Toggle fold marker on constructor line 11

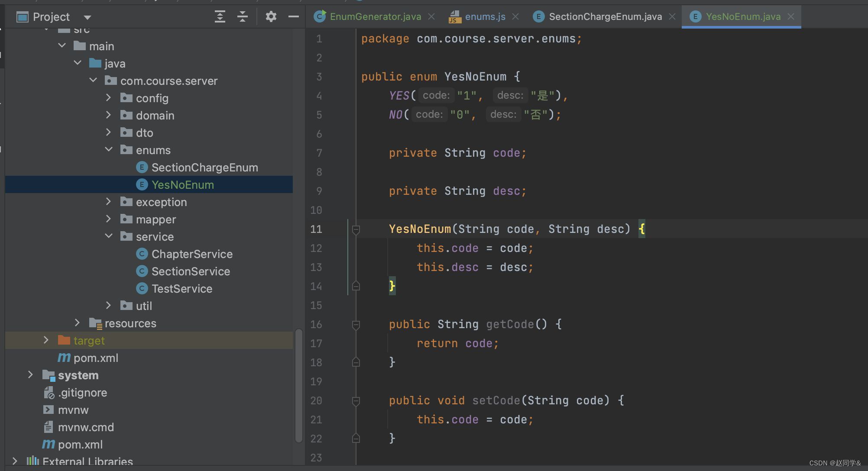click(x=356, y=229)
